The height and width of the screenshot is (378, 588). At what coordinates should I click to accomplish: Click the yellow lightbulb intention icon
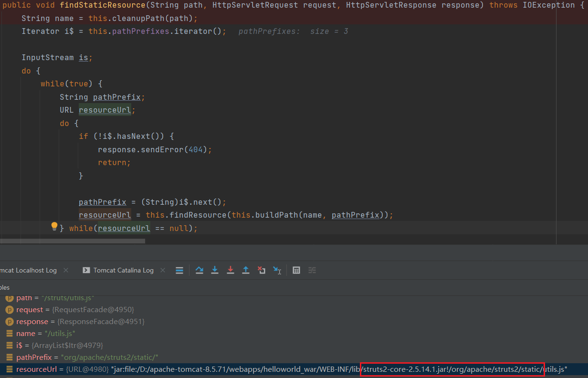pyautogui.click(x=54, y=226)
